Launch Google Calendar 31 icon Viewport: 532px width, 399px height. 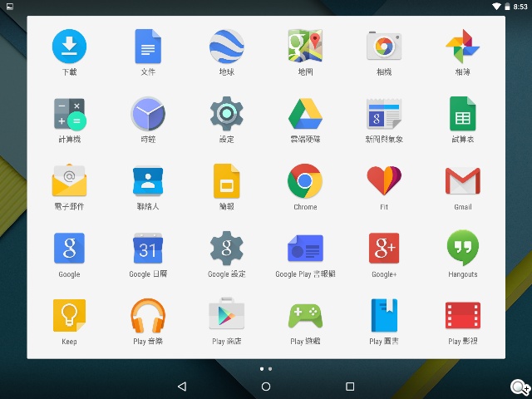pyautogui.click(x=148, y=248)
